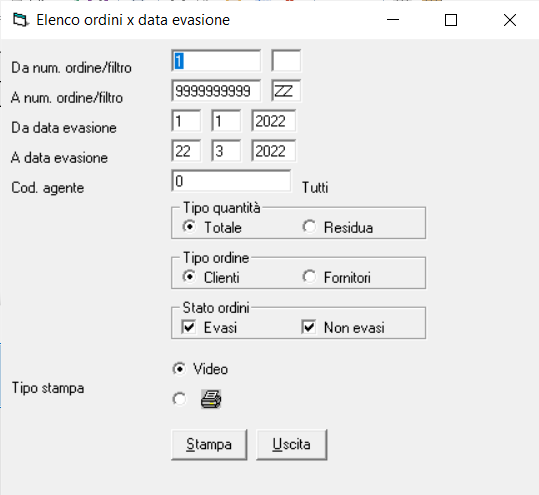
Task: Click the Da data evasione year field
Action: tap(274, 121)
